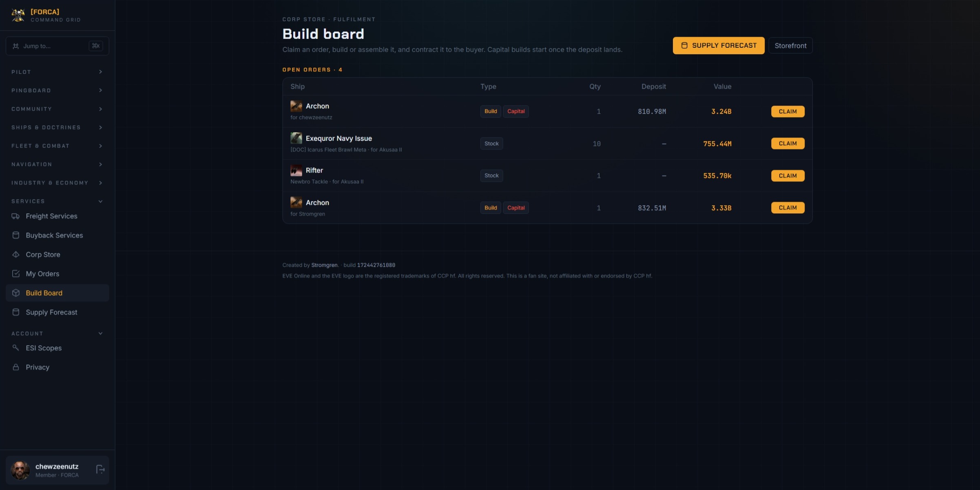This screenshot has width=980, height=490.
Task: Click the Value column header
Action: click(x=722, y=86)
